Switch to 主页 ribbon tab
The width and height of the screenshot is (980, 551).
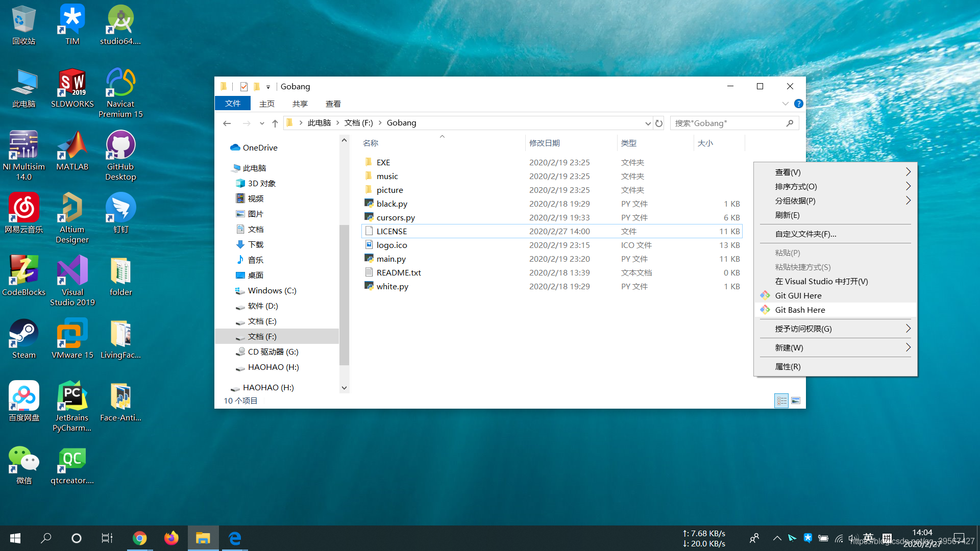[266, 104]
